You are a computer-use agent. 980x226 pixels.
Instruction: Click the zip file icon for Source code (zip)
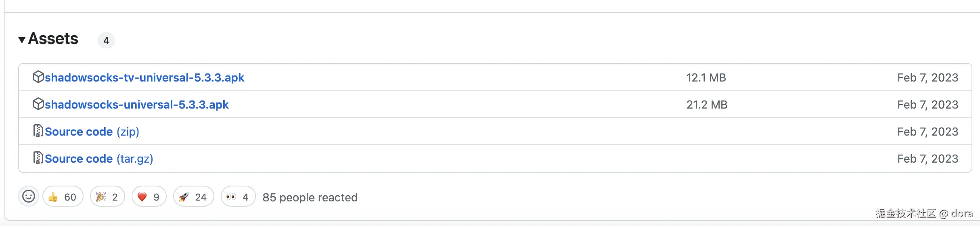click(x=38, y=131)
